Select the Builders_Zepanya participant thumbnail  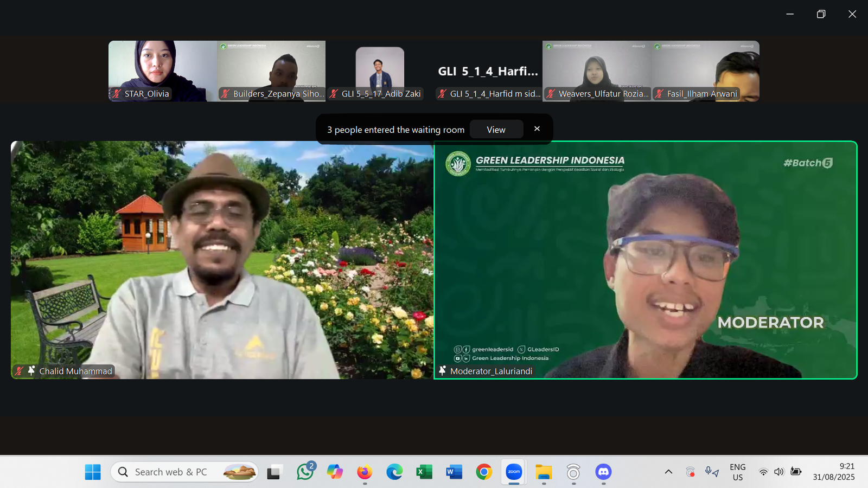point(271,70)
